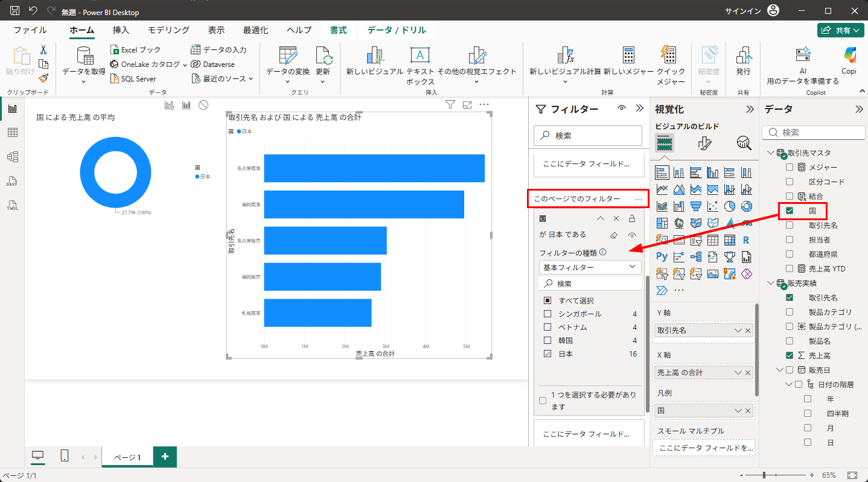The height and width of the screenshot is (482, 868).
Task: Select the pie chart visual type
Action: coord(729,206)
